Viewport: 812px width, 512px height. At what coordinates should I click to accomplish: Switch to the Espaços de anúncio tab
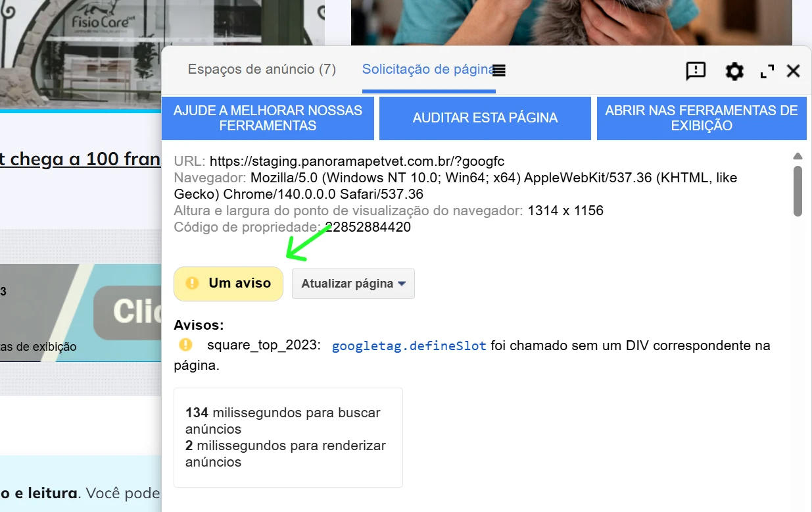(x=262, y=70)
